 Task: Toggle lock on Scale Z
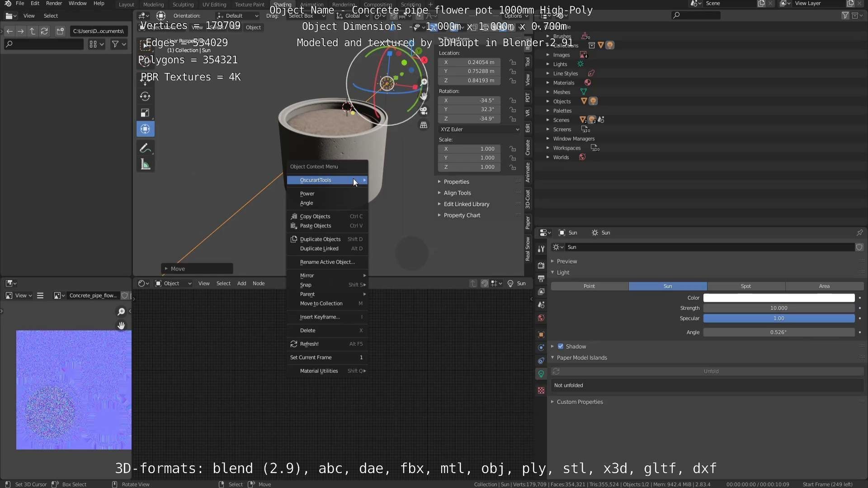[513, 167]
